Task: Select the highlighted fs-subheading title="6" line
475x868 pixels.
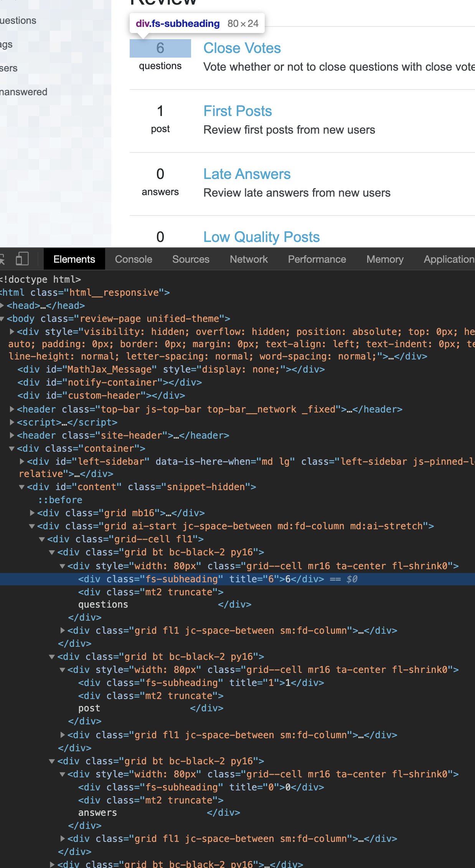Action: pyautogui.click(x=237, y=579)
